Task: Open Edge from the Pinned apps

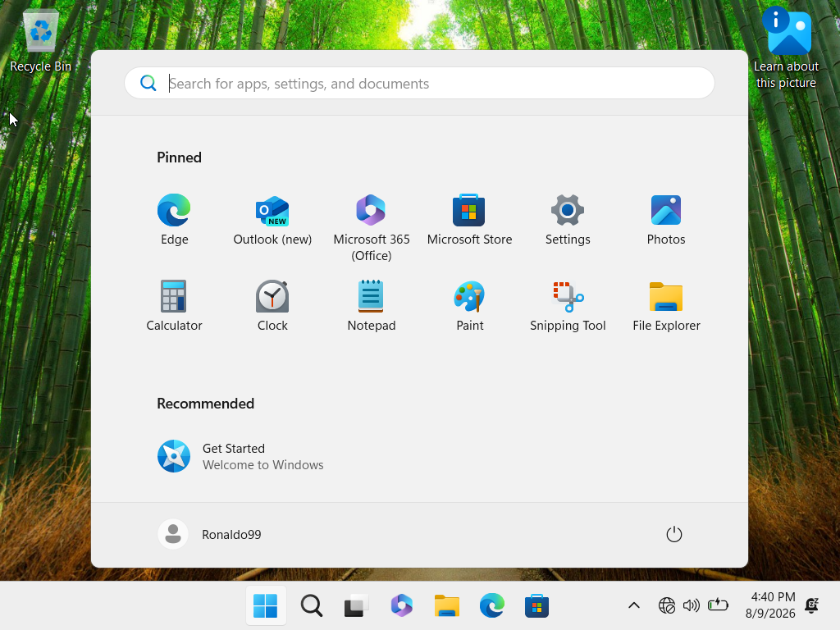Action: (174, 220)
